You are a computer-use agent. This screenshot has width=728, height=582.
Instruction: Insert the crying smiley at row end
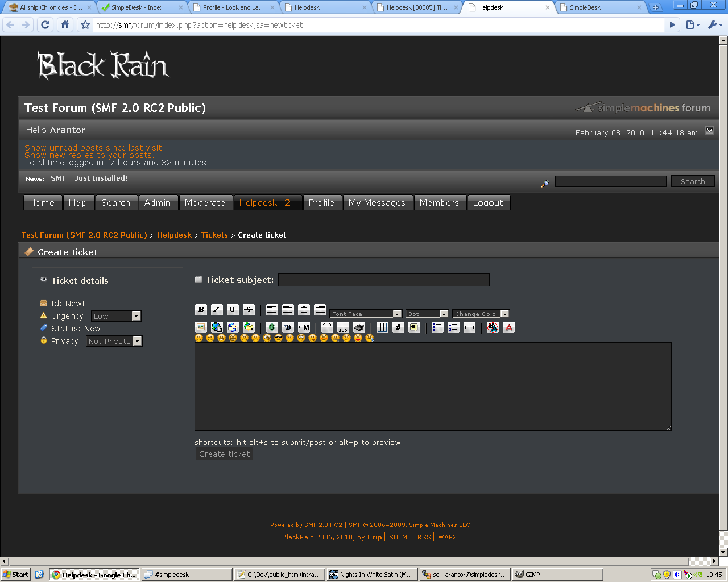click(369, 338)
